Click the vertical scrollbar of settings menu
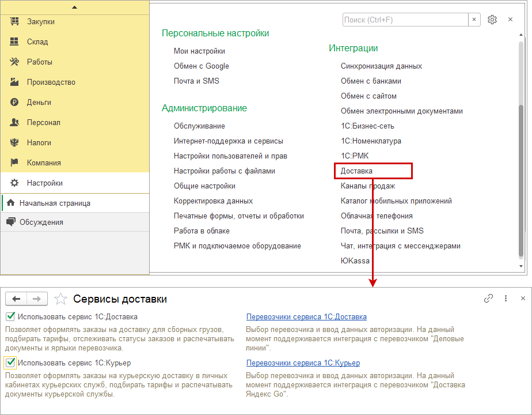The height and width of the screenshot is (415, 532). point(521,180)
